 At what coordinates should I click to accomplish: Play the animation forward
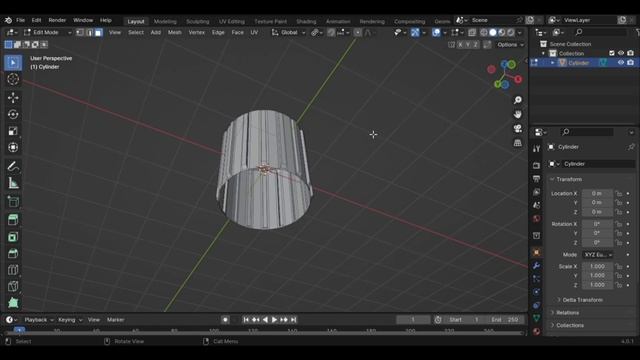[274, 320]
